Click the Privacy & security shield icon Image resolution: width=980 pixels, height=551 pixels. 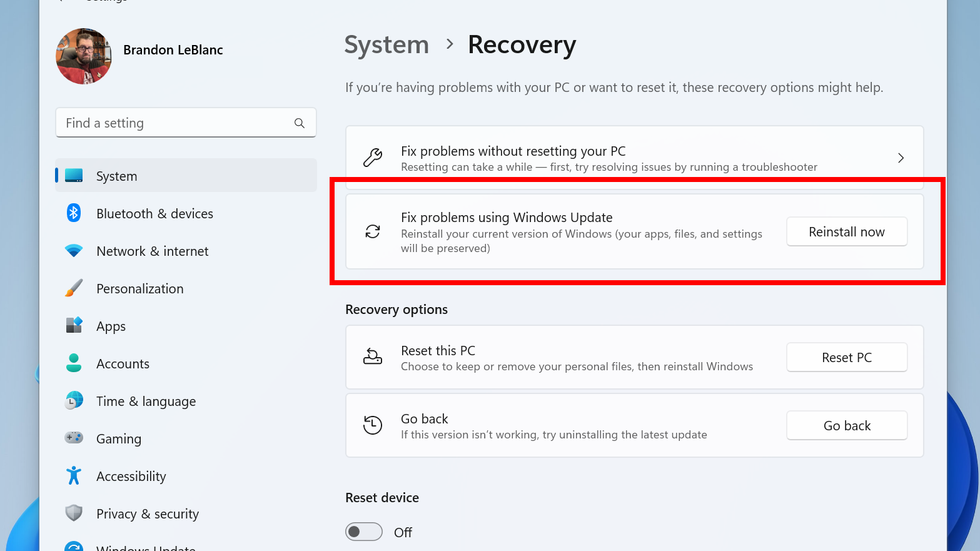74,513
